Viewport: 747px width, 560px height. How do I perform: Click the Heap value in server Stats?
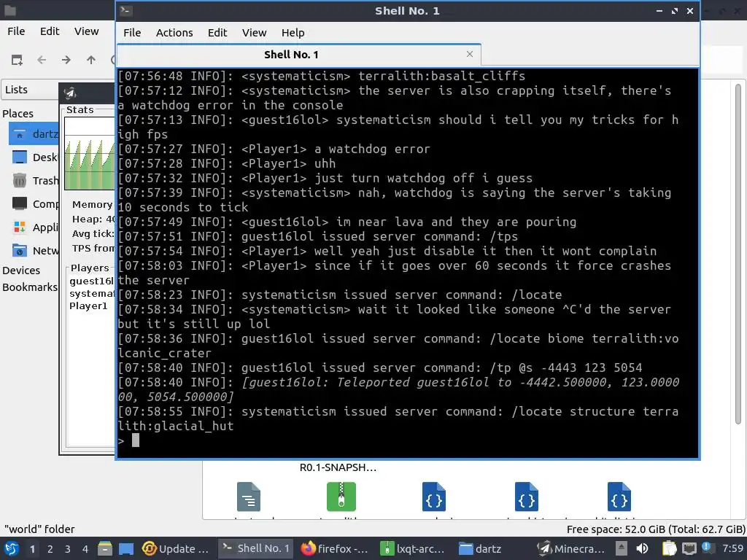[93, 219]
